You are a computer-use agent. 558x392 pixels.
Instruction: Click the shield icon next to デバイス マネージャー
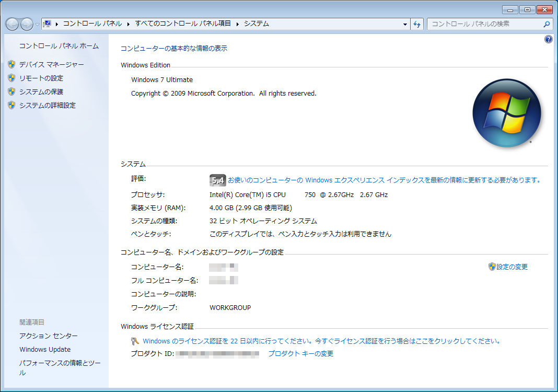(11, 64)
